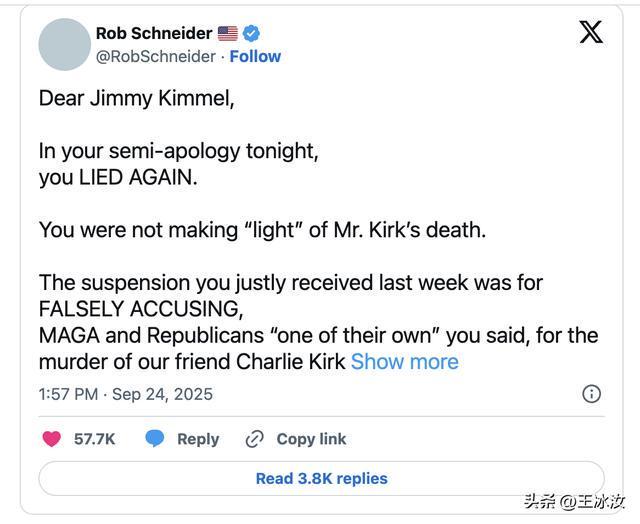Click the X logo icon
The height and width of the screenshot is (524, 640).
tap(591, 32)
